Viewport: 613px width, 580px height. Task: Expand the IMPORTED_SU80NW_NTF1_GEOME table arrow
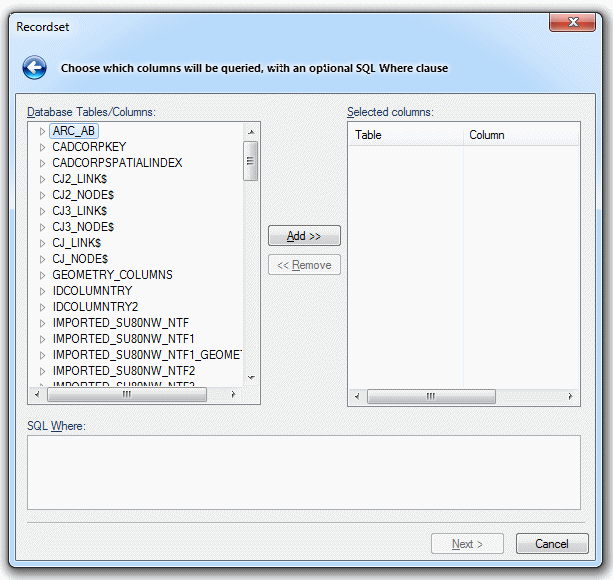(42, 356)
